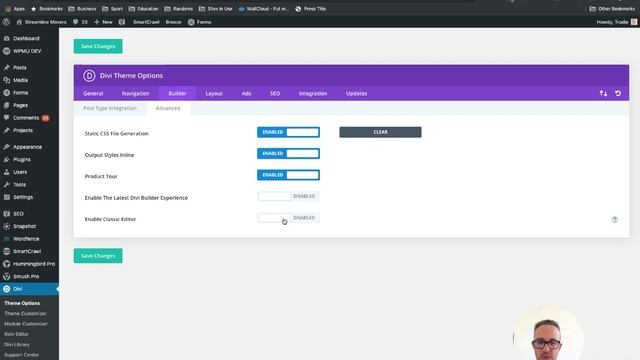Open Media library in sidebar
Viewport: 640px width, 360px height.
(x=20, y=80)
